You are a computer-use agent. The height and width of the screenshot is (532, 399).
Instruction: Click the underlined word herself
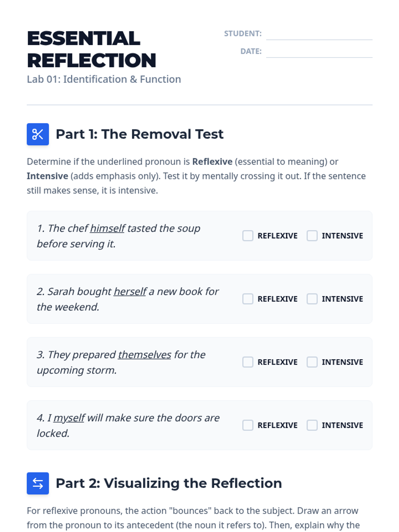tap(130, 292)
